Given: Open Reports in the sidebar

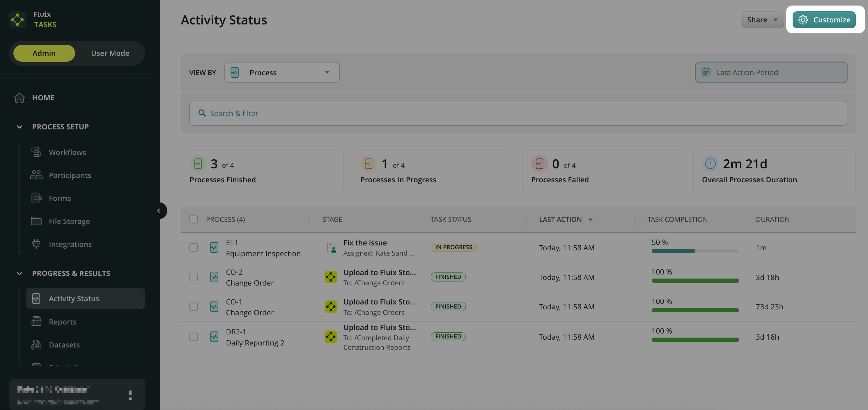Looking at the screenshot, I should (x=62, y=322).
